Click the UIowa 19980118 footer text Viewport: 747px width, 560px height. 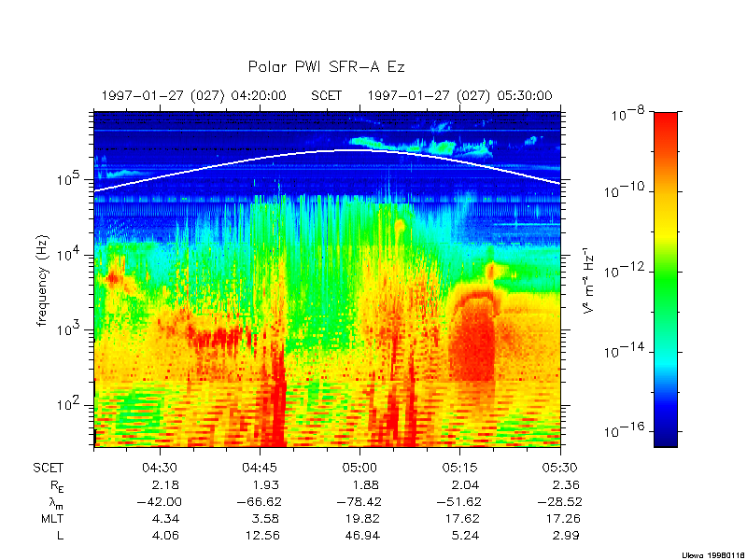tap(712, 553)
